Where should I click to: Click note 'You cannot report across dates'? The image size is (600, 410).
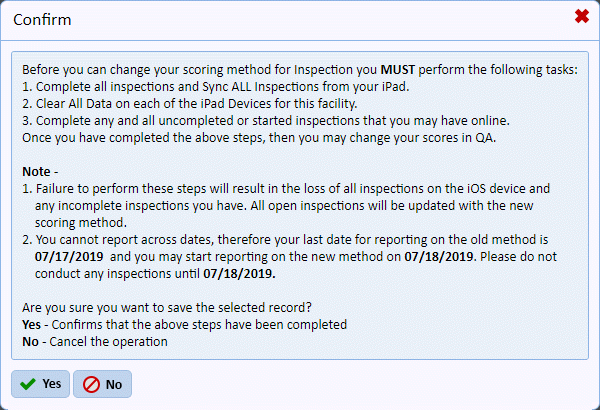[289, 256]
